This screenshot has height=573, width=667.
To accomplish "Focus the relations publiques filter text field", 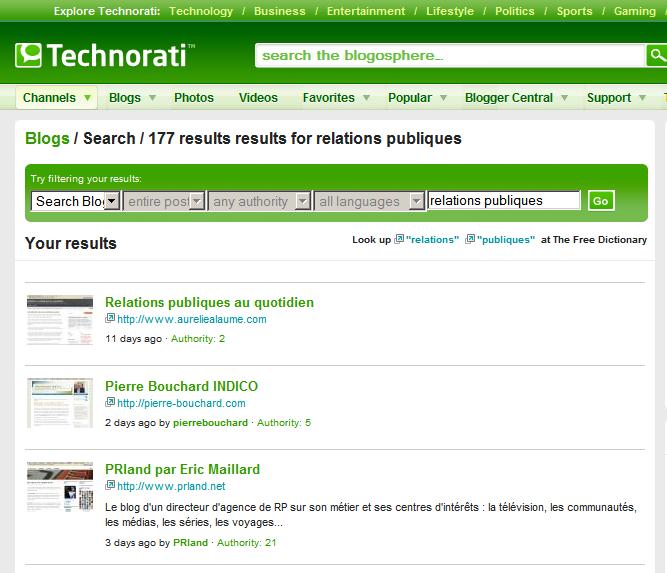I will [x=504, y=200].
